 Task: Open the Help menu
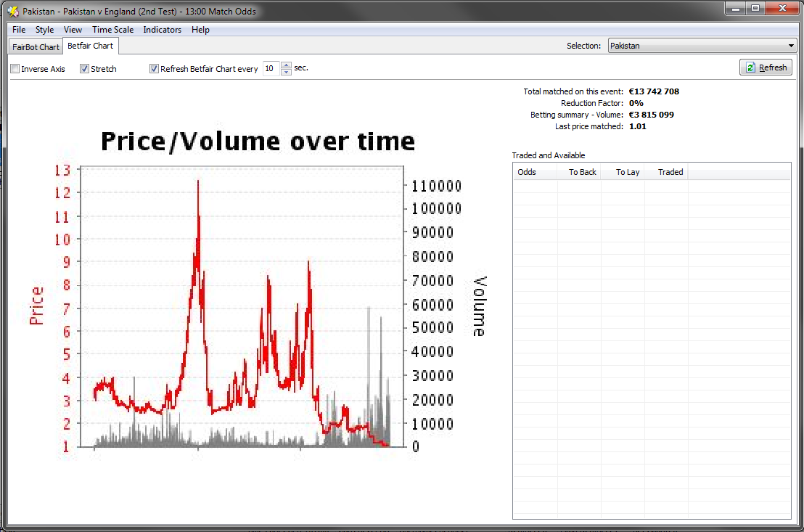[200, 30]
